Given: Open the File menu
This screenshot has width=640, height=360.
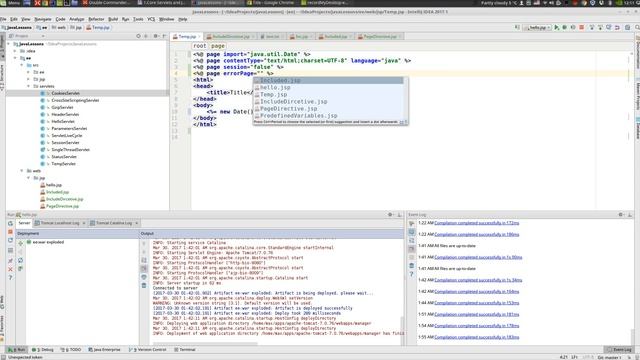Looking at the screenshot, I should 3,19.
